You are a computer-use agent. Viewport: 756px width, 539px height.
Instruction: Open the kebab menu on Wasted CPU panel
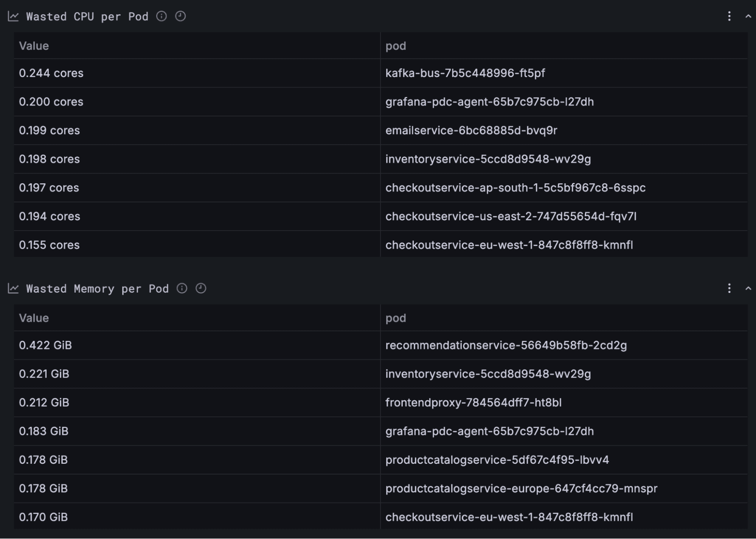coord(729,16)
